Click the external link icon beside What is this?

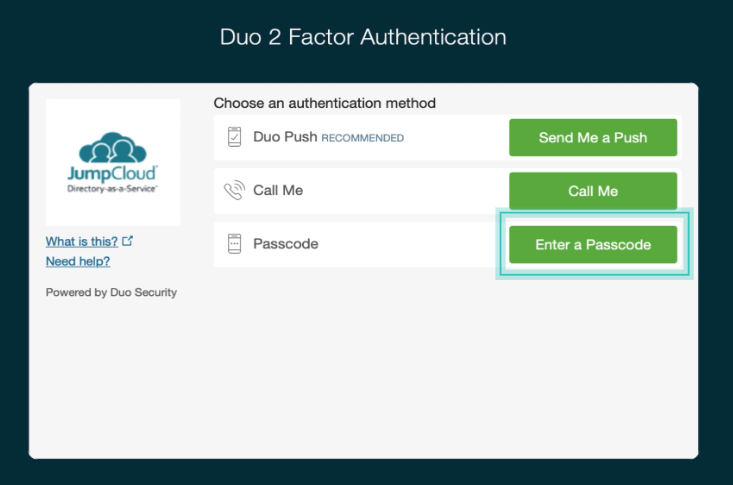127,241
